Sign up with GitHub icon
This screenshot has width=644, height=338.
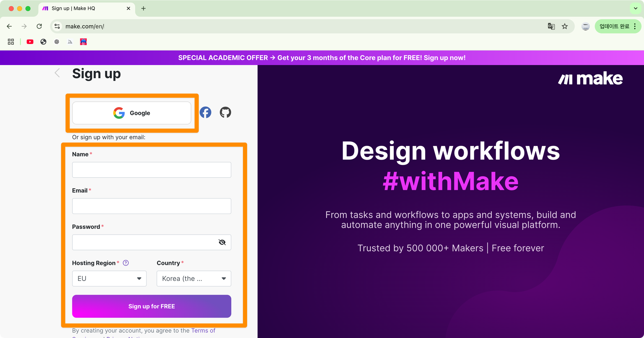(225, 112)
